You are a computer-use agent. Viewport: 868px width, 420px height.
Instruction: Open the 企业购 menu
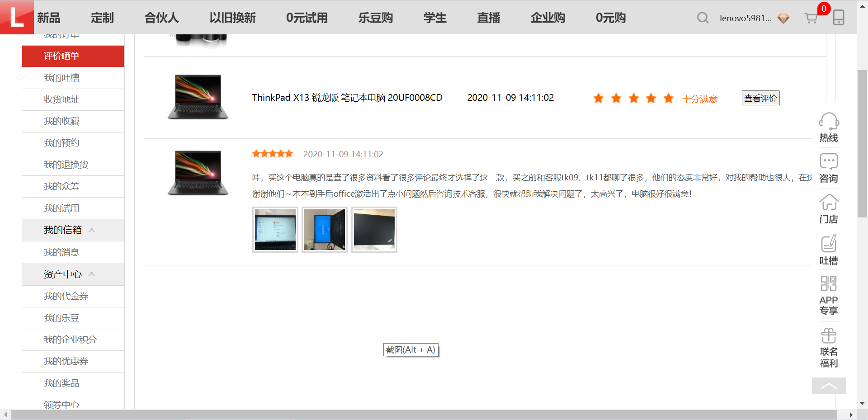tap(548, 18)
